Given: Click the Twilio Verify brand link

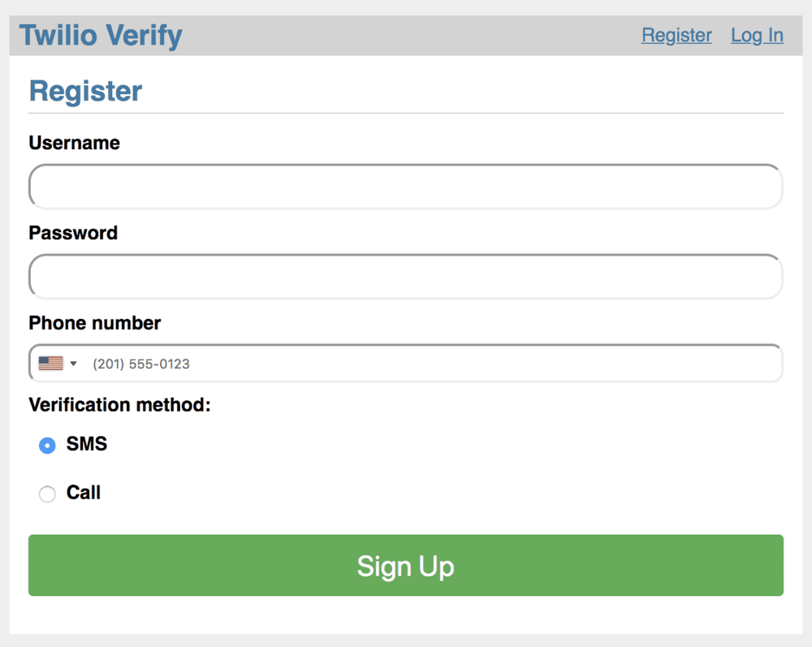Looking at the screenshot, I should pos(100,35).
